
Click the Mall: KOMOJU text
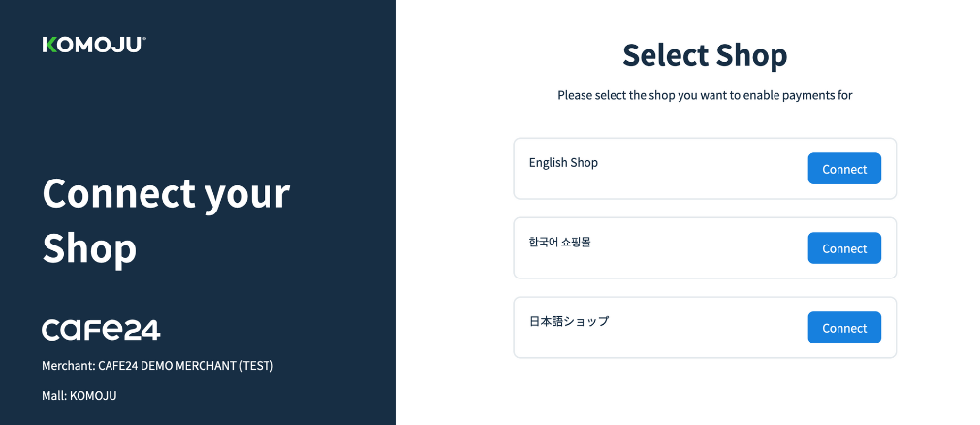(79, 395)
